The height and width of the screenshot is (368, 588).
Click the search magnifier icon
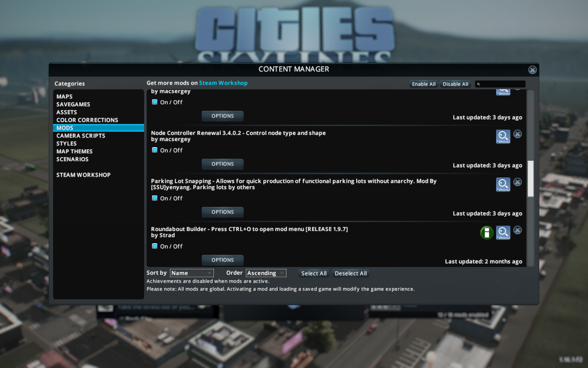[478, 84]
